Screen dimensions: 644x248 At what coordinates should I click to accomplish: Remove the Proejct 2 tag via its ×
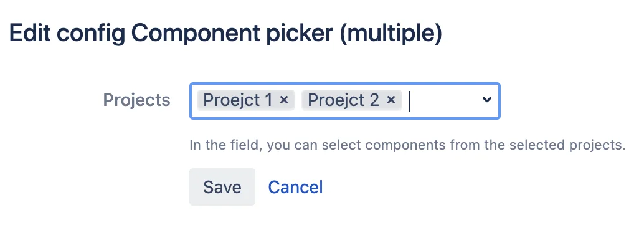coord(391,100)
